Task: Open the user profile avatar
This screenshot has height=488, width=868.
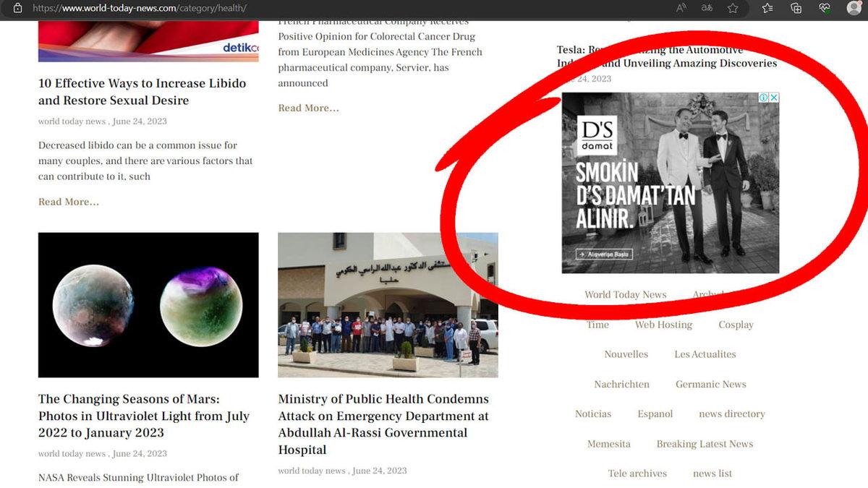Action: click(x=854, y=8)
